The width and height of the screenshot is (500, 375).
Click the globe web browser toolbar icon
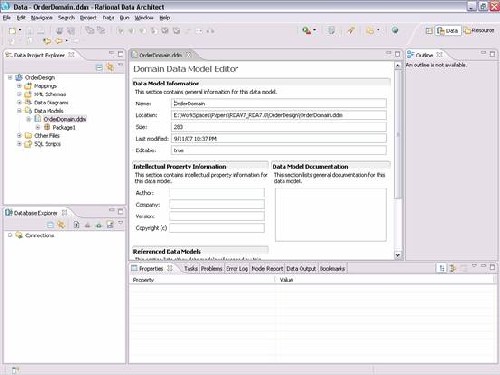pyautogui.click(x=395, y=30)
